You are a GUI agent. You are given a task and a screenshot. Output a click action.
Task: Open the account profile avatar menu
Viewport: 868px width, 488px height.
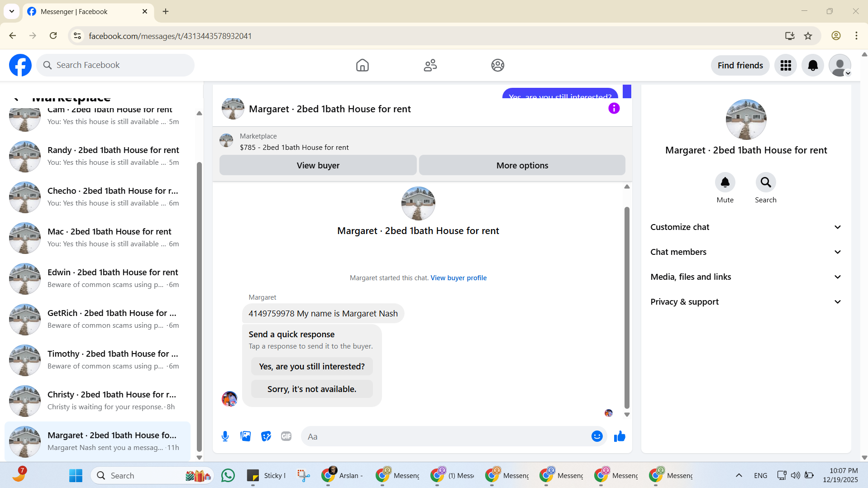(840, 65)
